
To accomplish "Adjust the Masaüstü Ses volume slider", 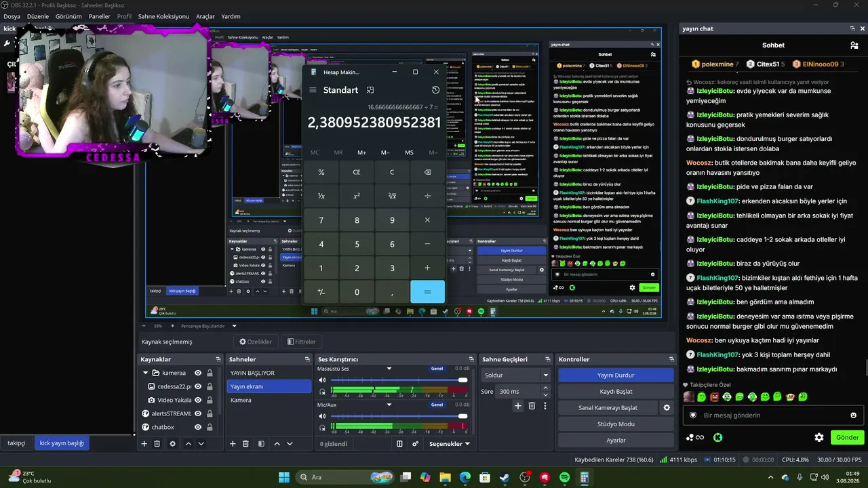I will (399, 380).
